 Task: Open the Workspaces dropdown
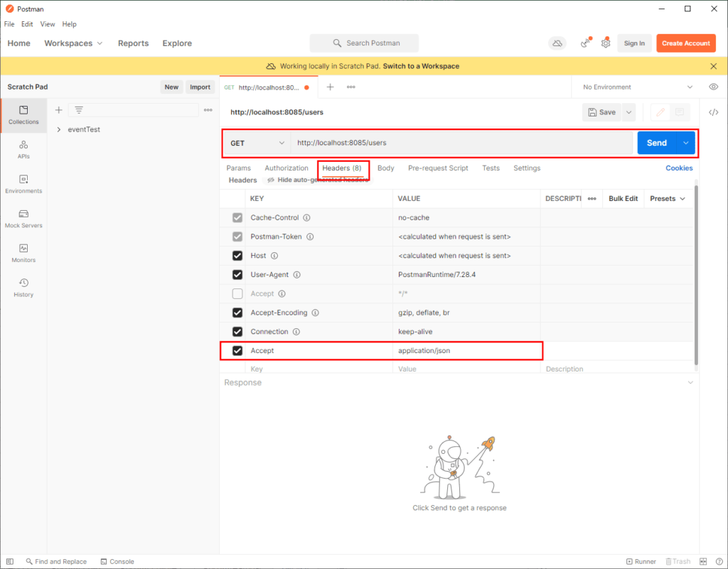[73, 43]
